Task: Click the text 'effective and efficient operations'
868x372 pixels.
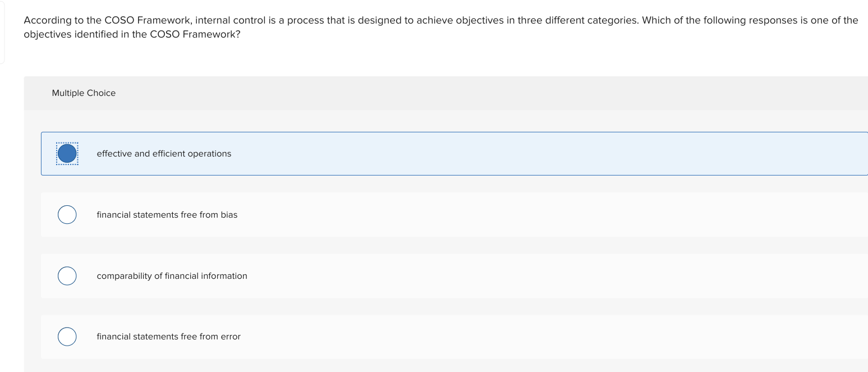Action: [164, 153]
